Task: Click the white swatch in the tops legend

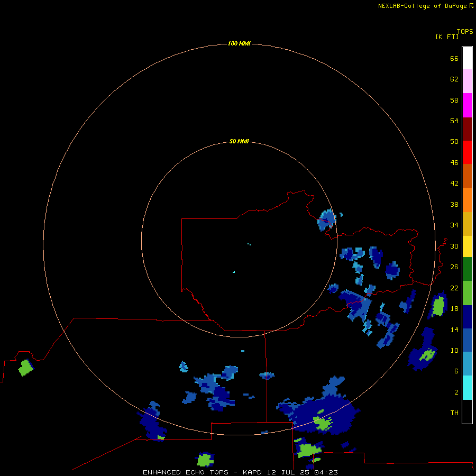Action: 467,58
